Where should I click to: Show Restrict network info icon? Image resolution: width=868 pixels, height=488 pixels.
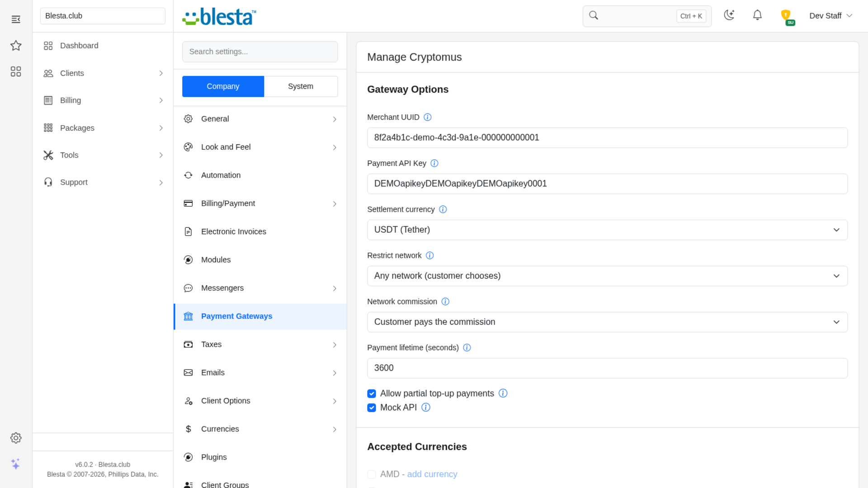[x=430, y=256]
